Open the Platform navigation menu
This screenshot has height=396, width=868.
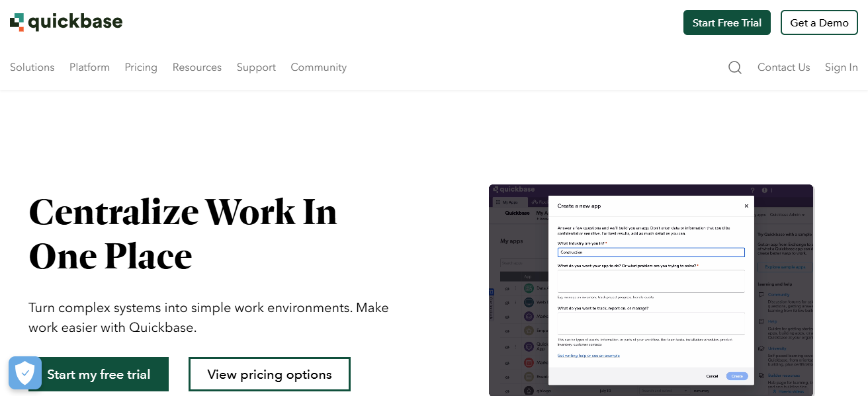(89, 67)
